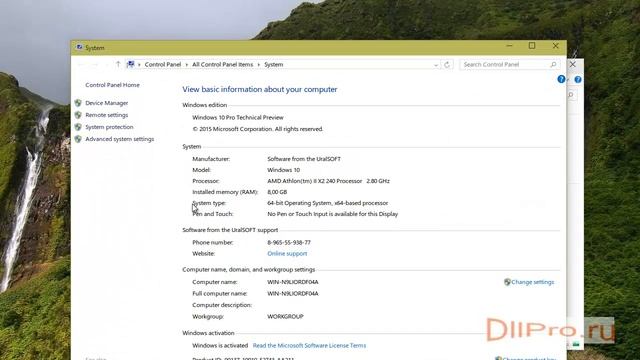This screenshot has width=640, height=360.
Task: Open help with blue question icon
Action: [x=561, y=79]
